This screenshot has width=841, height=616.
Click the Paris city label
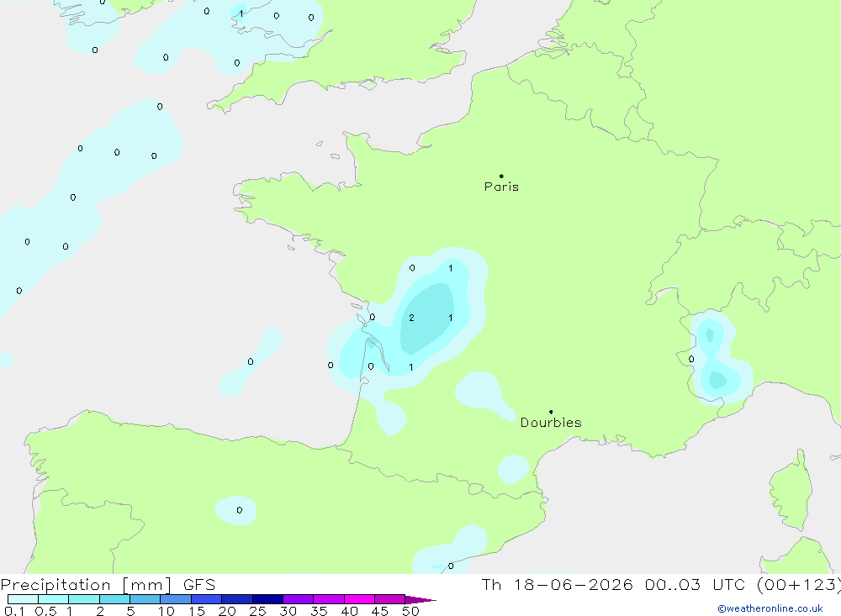pos(501,187)
